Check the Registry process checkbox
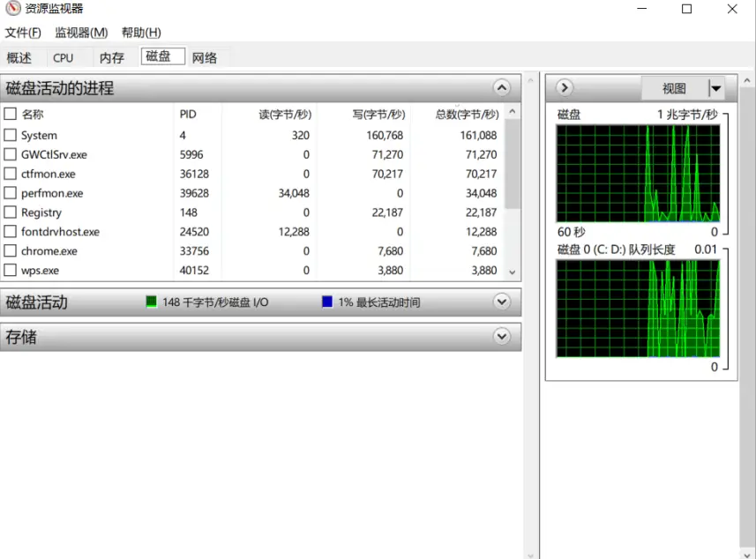Viewport: 756px width, 559px height. click(10, 212)
